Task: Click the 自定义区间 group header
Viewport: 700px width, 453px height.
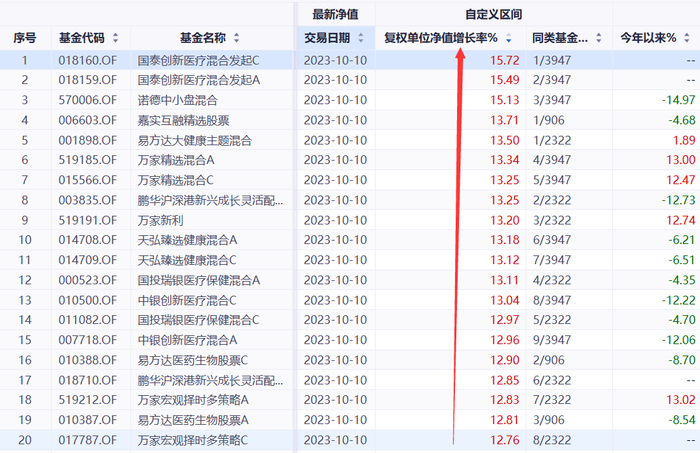Action: pyautogui.click(x=494, y=14)
